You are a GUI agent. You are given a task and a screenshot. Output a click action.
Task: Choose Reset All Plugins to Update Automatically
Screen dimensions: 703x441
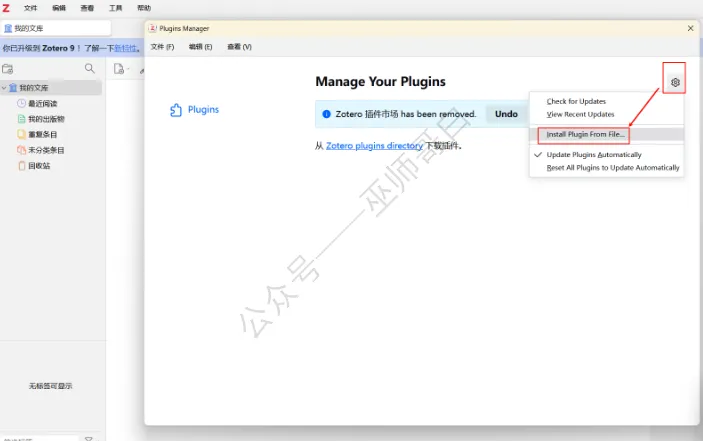612,168
